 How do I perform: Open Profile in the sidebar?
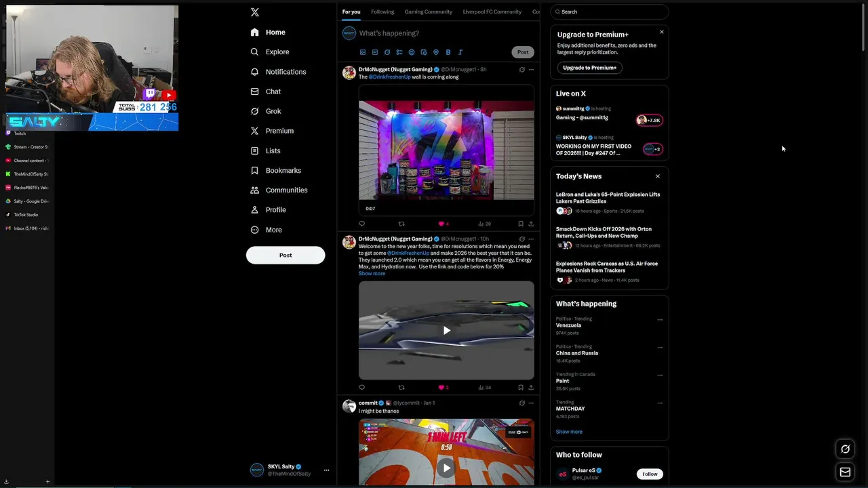(269, 210)
